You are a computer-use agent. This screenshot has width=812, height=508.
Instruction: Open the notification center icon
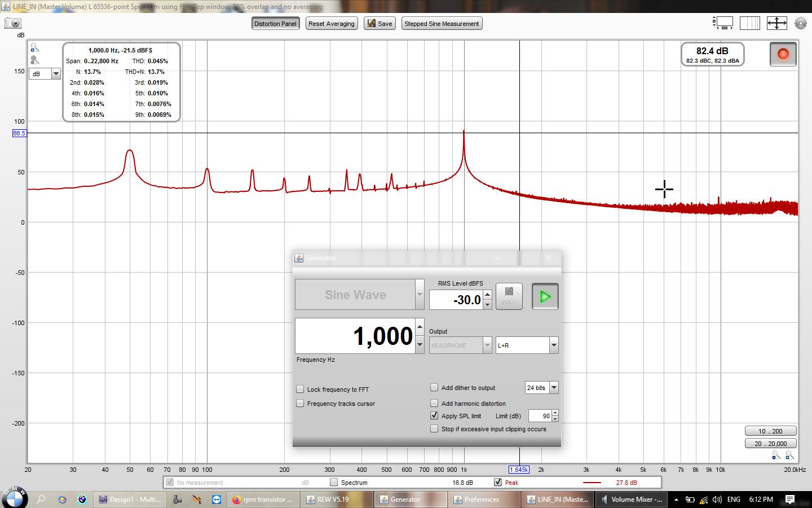790,499
